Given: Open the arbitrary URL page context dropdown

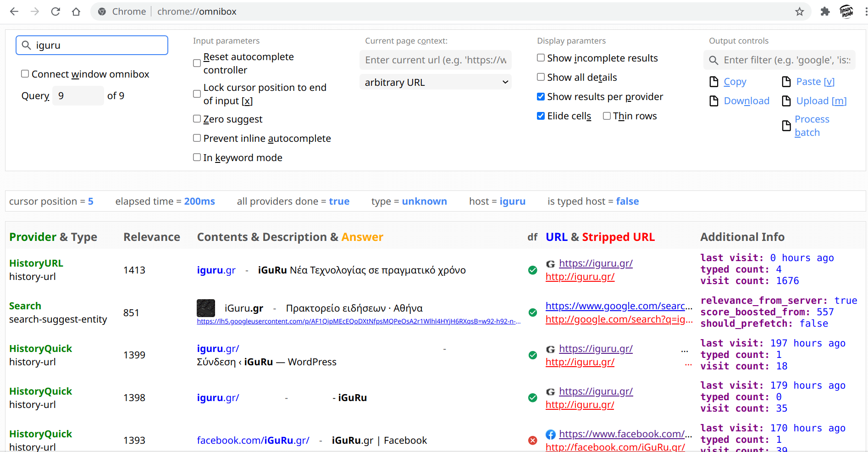Looking at the screenshot, I should (x=436, y=82).
